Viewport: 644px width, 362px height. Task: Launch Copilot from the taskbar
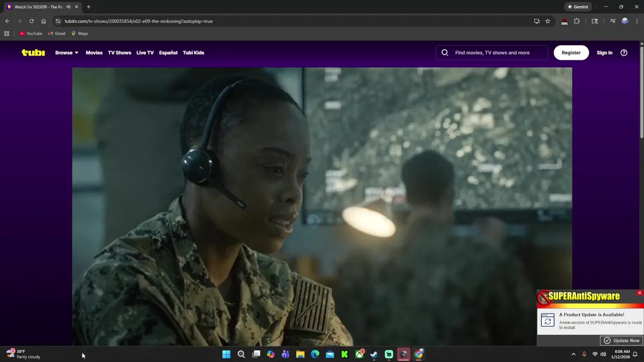click(271, 354)
